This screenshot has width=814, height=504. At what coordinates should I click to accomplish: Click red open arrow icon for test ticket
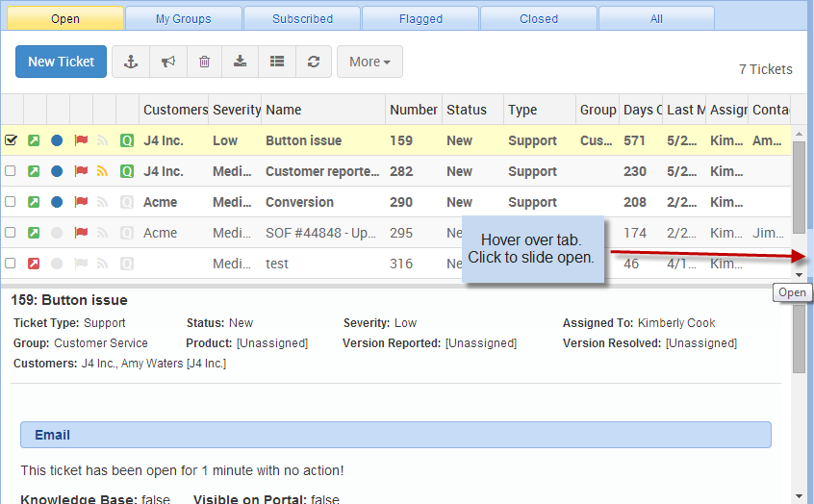(34, 264)
